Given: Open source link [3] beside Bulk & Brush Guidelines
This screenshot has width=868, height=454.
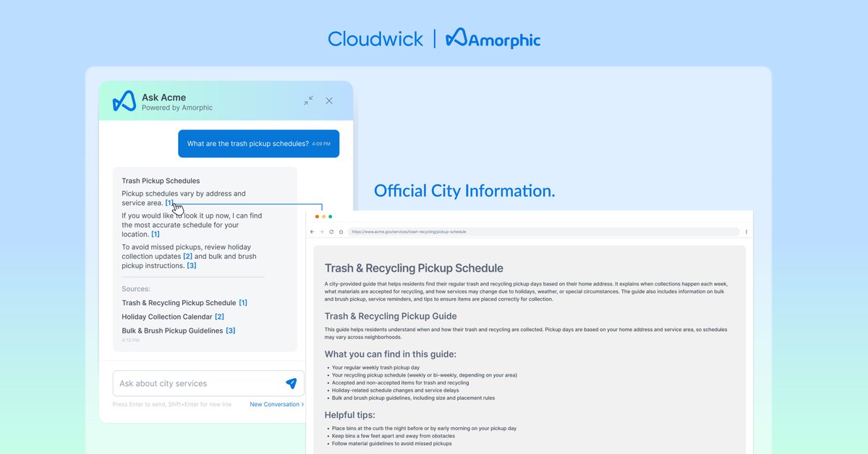Looking at the screenshot, I should pos(230,330).
